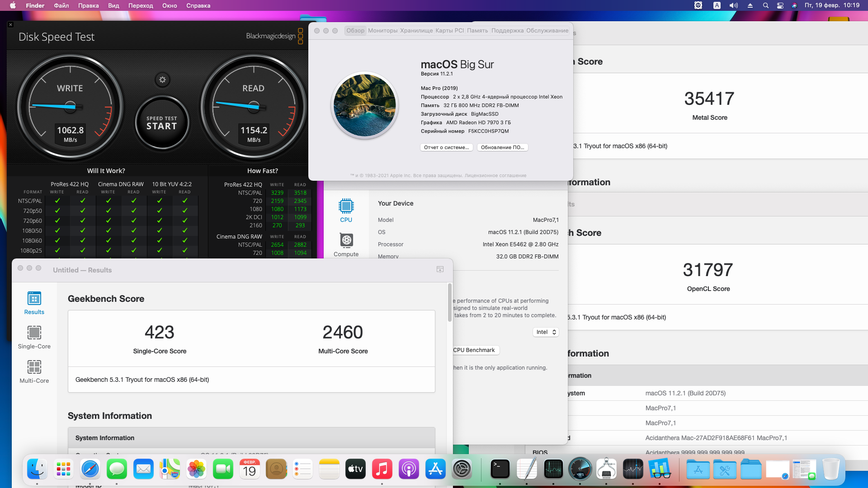Open the Disk Speed Test settings gear
This screenshot has height=488, width=868.
[x=162, y=80]
